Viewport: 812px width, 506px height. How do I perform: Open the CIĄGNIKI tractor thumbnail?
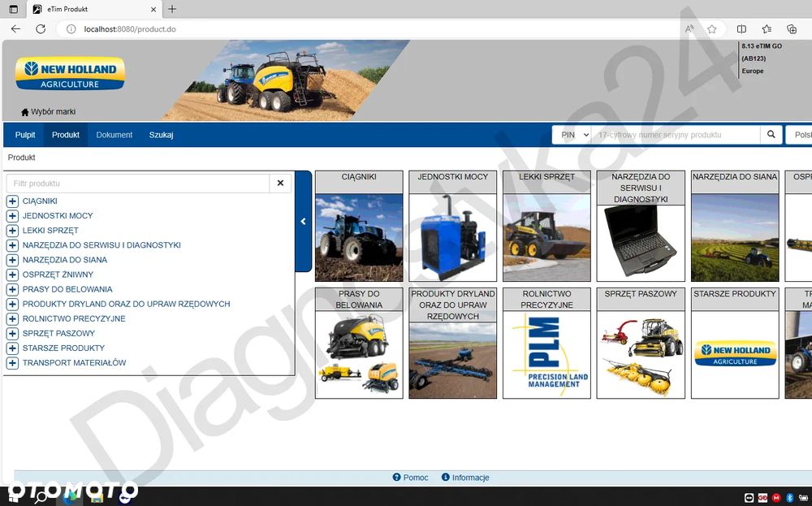(359, 237)
